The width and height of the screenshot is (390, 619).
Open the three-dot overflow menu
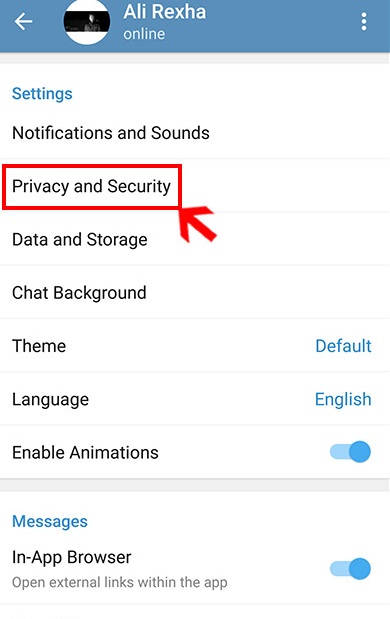[x=364, y=21]
